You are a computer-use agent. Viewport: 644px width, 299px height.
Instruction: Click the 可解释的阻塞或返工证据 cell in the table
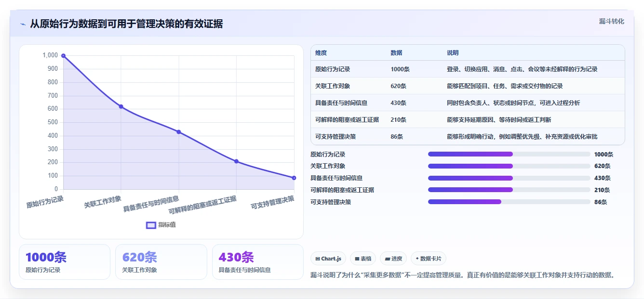tap(347, 120)
